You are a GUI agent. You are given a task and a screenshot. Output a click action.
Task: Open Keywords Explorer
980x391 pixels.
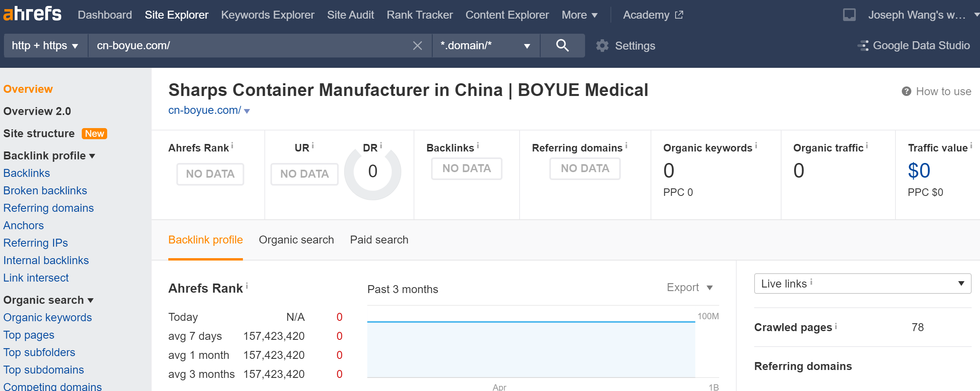coord(268,15)
